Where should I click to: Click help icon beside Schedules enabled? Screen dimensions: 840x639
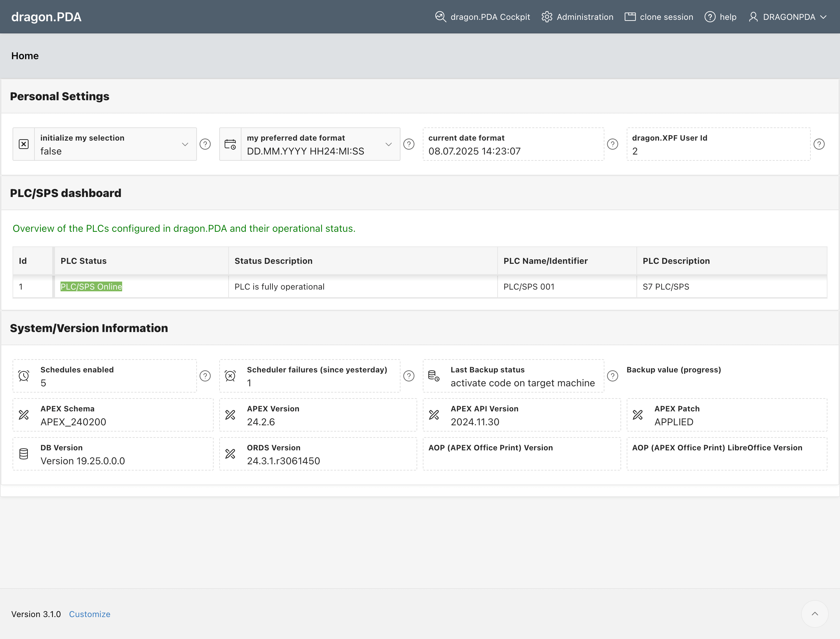point(205,376)
